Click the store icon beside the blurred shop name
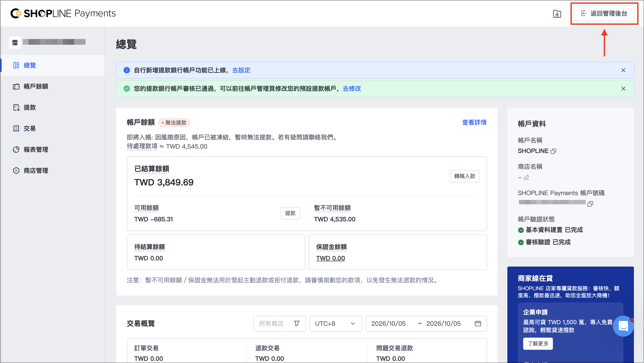Screen dimensions: 644x363 point(15,43)
